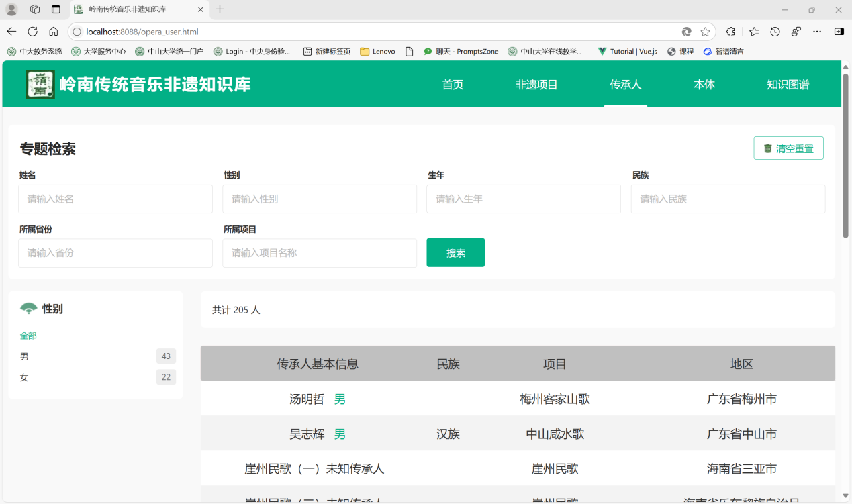Open a new browser tab
Screen dimensions: 852x504
pos(220,9)
